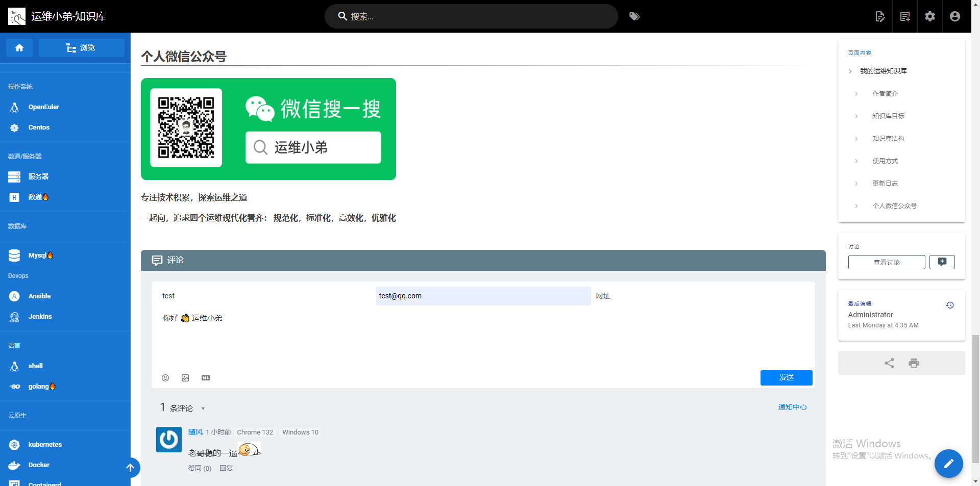Create a new page using the add-page icon
The image size is (980, 486).
[x=904, y=16]
